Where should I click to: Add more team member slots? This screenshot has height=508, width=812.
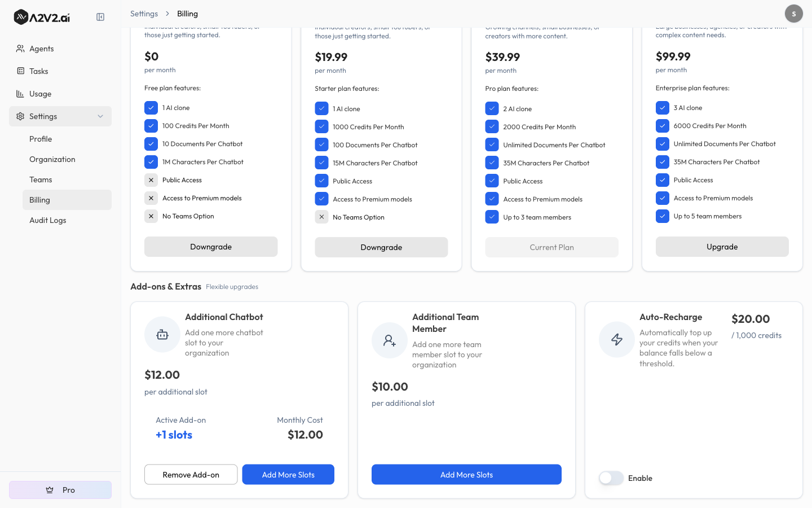(x=466, y=475)
